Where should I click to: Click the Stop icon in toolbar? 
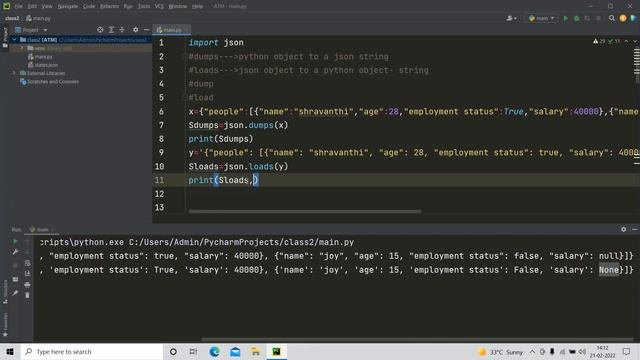click(598, 18)
